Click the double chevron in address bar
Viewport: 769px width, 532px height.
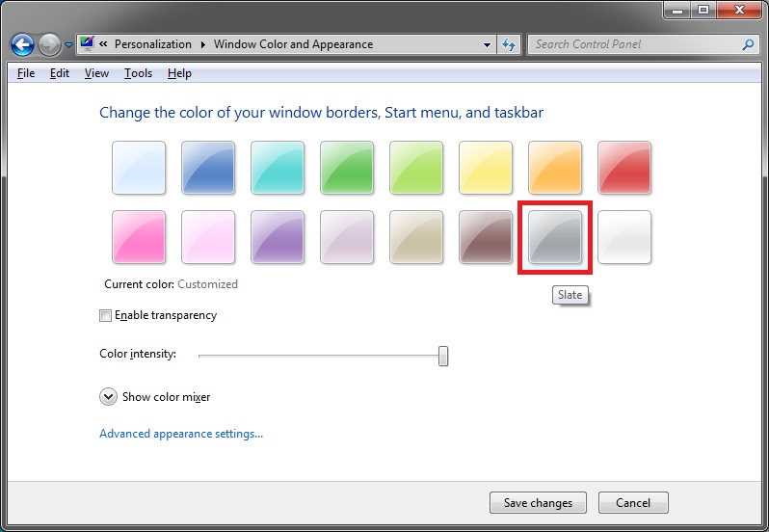point(103,44)
